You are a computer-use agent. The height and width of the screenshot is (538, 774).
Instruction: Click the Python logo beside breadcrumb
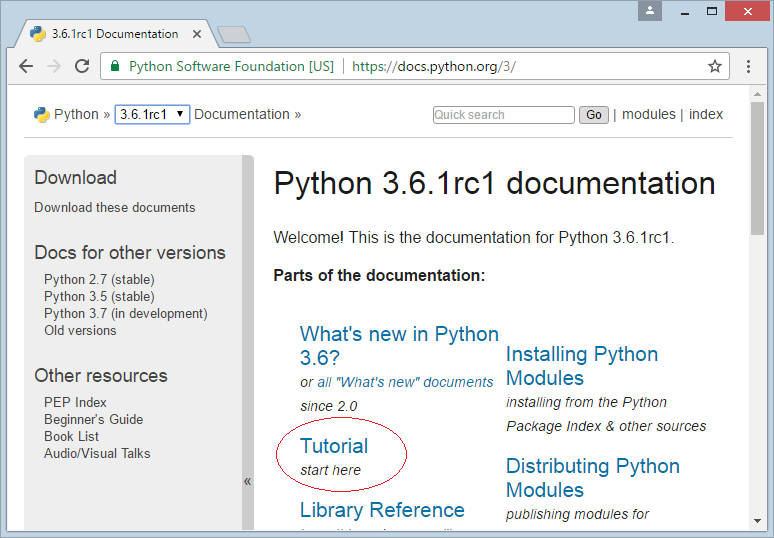(41, 115)
